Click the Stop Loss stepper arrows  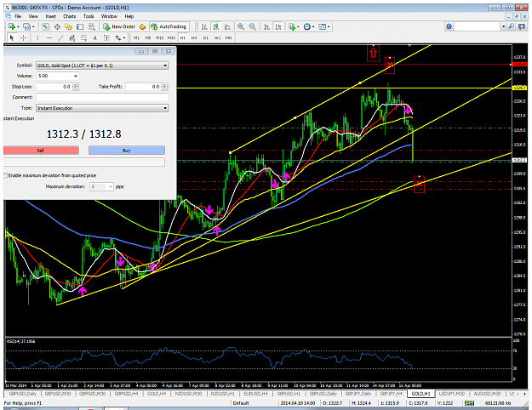point(76,87)
